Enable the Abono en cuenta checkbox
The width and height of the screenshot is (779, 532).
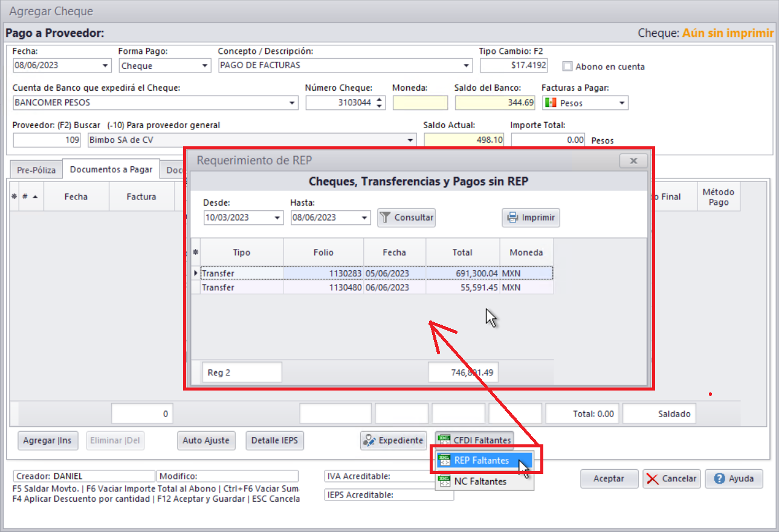[567, 66]
